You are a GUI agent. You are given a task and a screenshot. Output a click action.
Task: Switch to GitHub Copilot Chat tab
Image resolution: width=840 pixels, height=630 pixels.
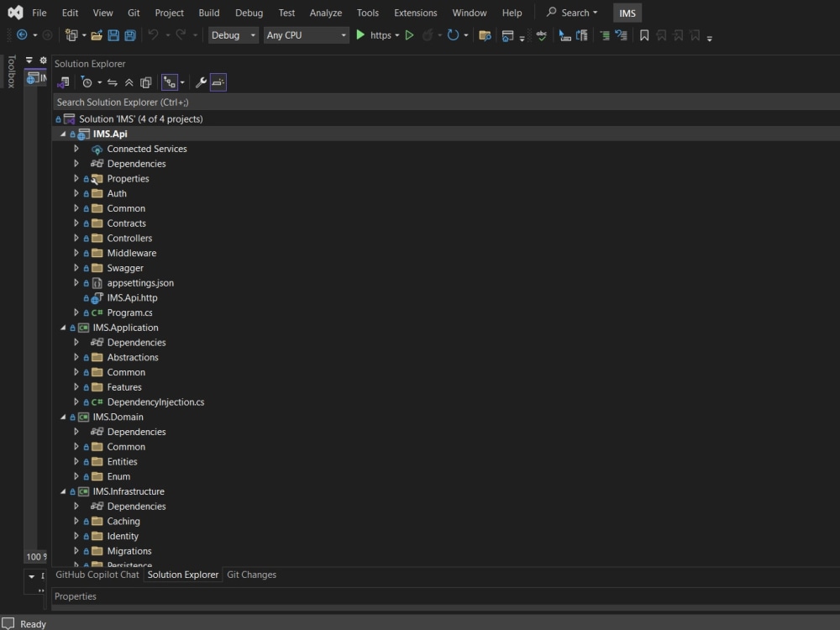(97, 575)
